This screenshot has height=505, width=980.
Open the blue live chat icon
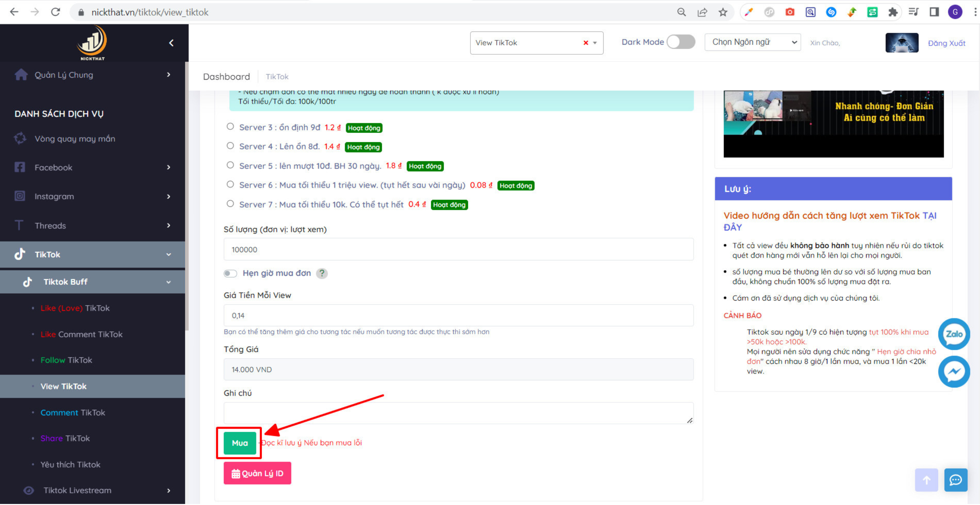(956, 480)
